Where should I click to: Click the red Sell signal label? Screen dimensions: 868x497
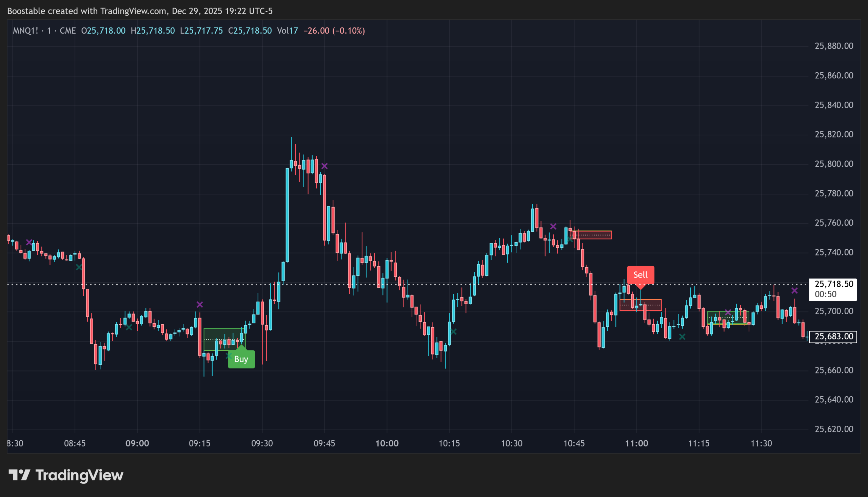tap(640, 275)
